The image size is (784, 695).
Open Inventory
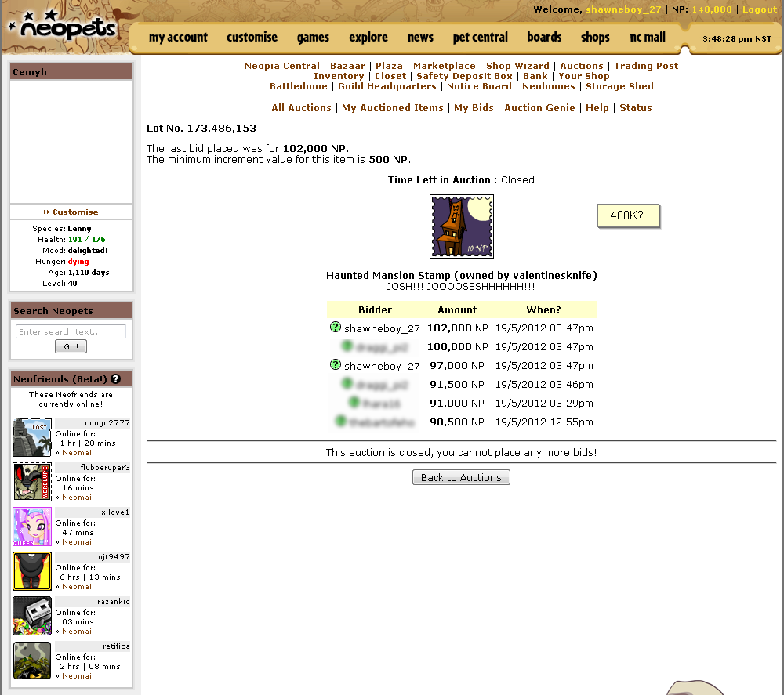pyautogui.click(x=339, y=76)
